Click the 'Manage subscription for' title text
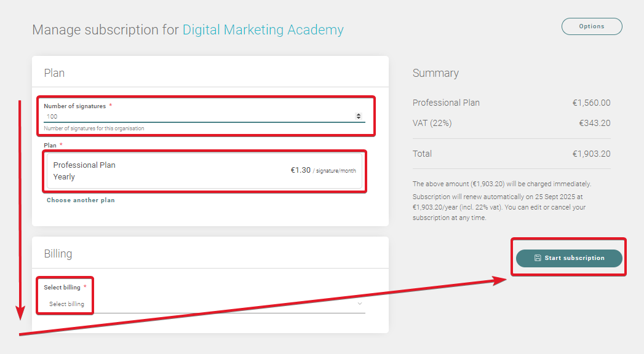The height and width of the screenshot is (354, 644). (106, 29)
